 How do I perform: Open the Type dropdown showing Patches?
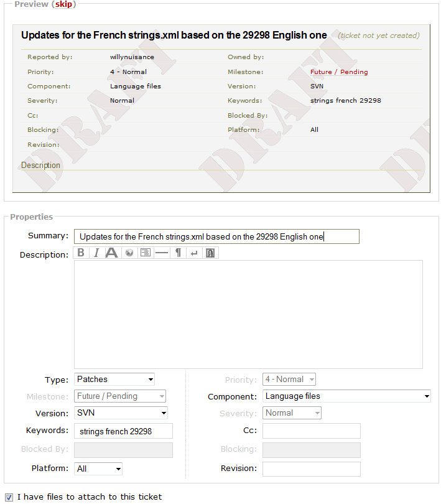(x=114, y=379)
